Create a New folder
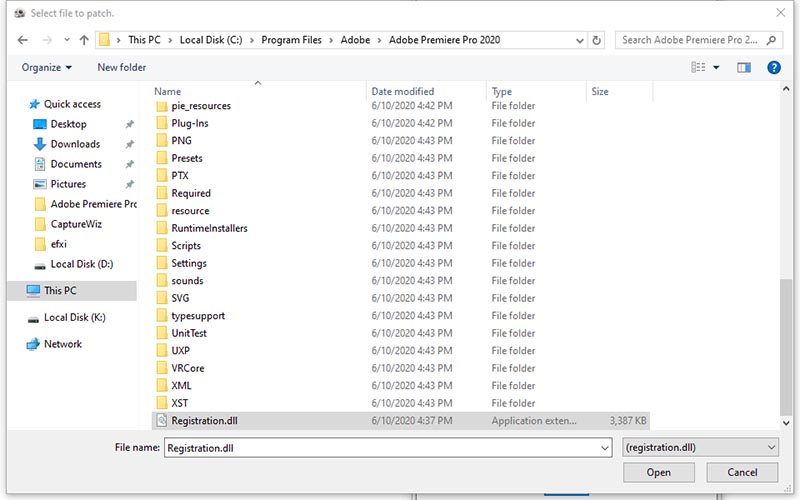 click(x=121, y=67)
